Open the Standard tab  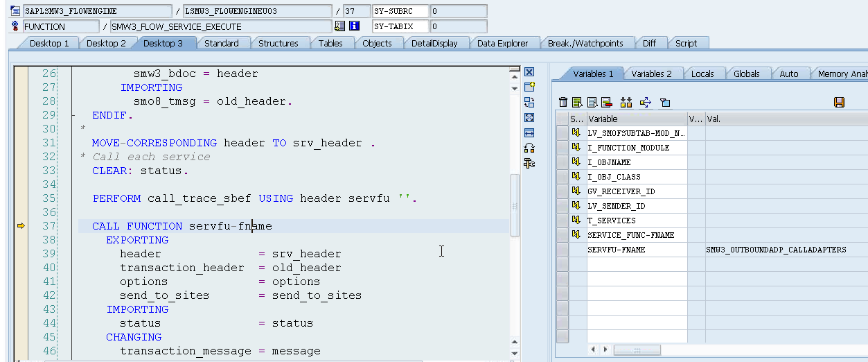[x=221, y=43]
